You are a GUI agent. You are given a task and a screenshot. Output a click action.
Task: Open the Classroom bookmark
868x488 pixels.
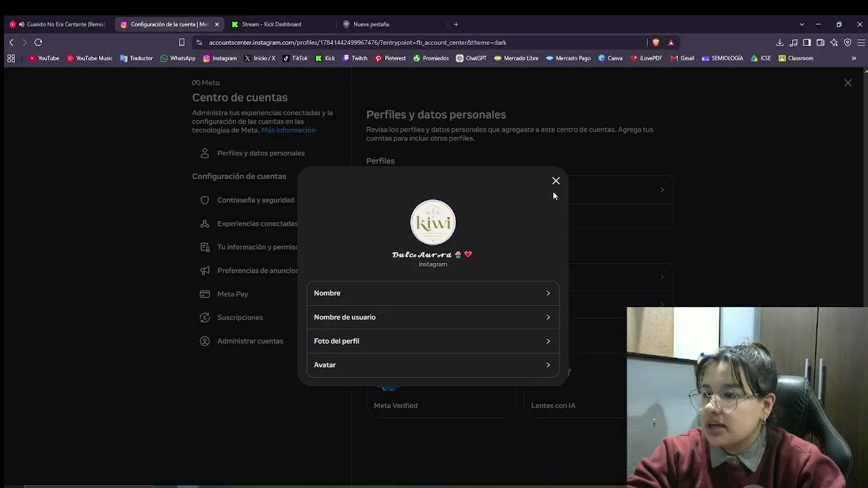pyautogui.click(x=796, y=58)
